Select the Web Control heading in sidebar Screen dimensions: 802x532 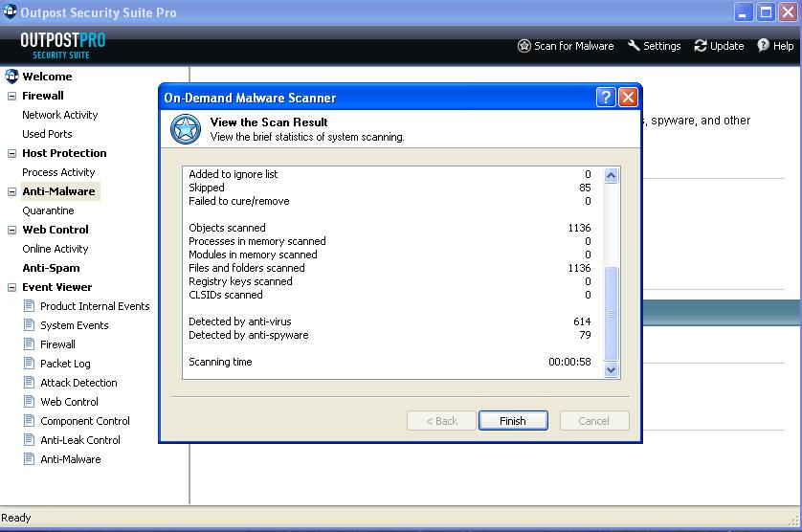[56, 230]
